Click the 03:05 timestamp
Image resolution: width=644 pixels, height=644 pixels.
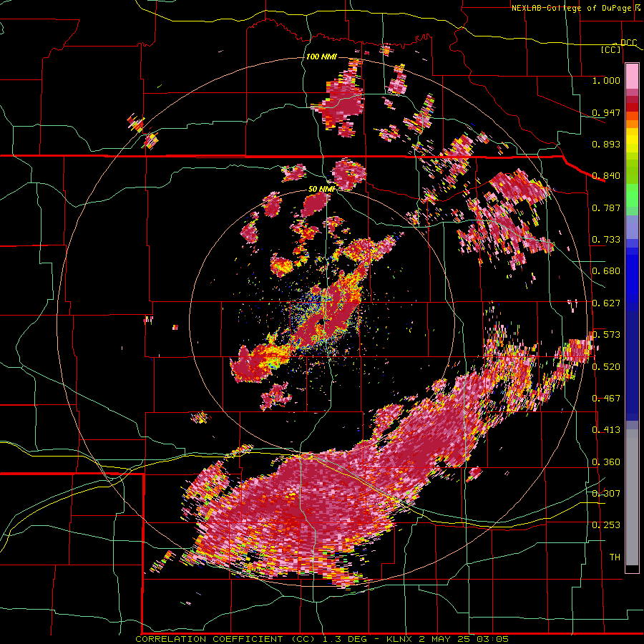coord(492,639)
